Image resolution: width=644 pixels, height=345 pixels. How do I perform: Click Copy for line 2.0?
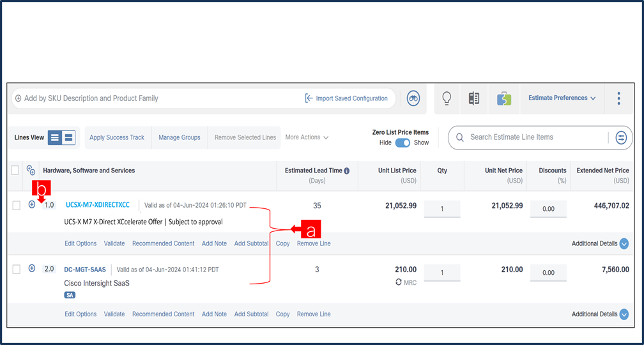(282, 314)
